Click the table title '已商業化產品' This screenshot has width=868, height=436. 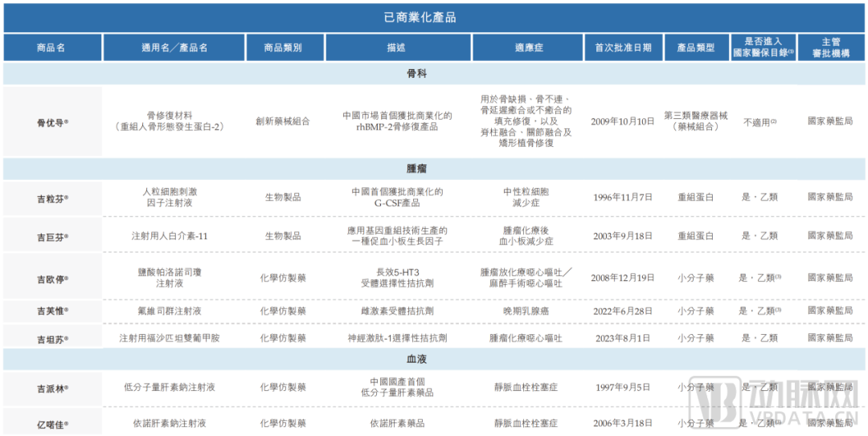[x=420, y=17]
